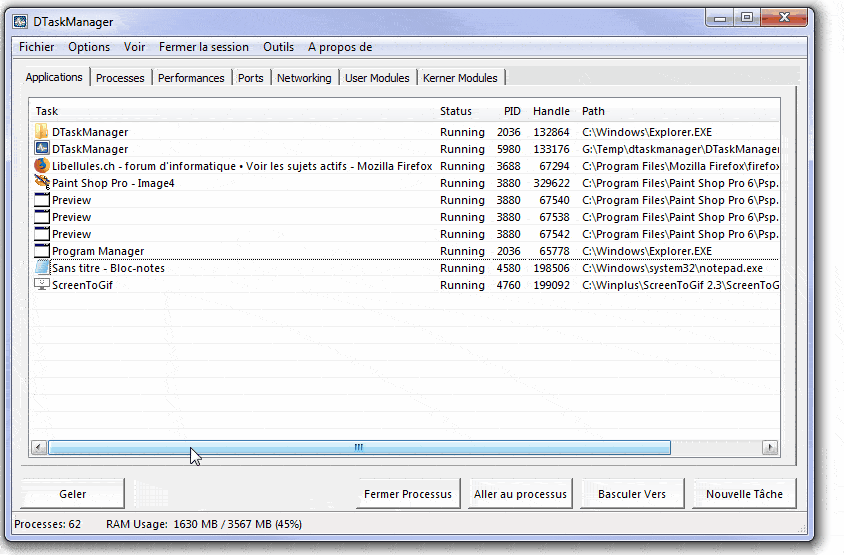
Task: Click the path G:\Temp\dtaskmanager\DTaskManager
Action: point(680,149)
